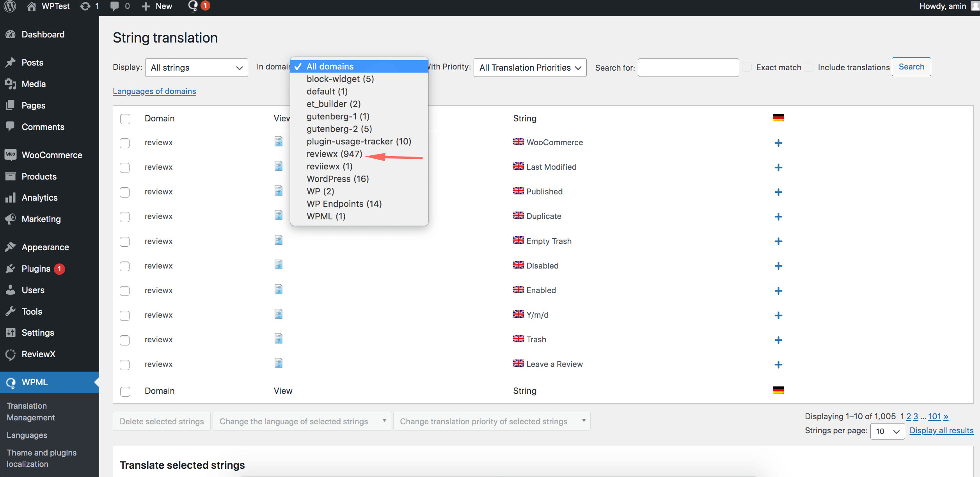Image resolution: width=980 pixels, height=477 pixels.
Task: Select reviewx (947) from domain list
Action: [334, 154]
